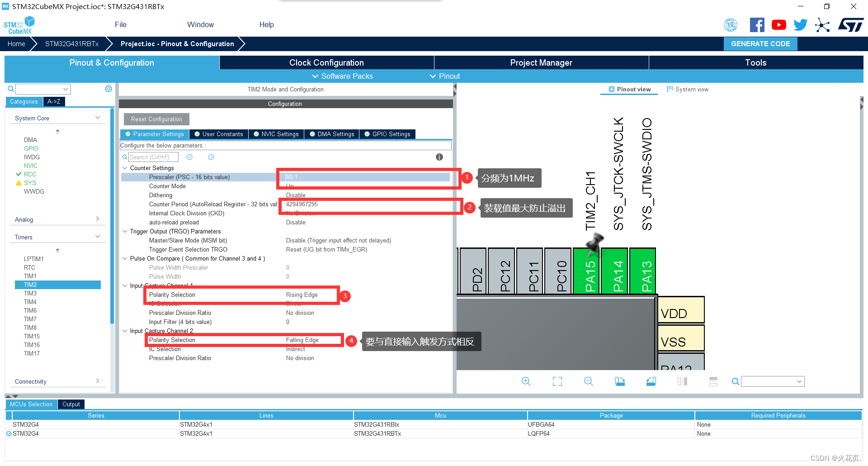The width and height of the screenshot is (868, 466).
Task: Collapse Input Capture Channel 2 group
Action: click(125, 331)
